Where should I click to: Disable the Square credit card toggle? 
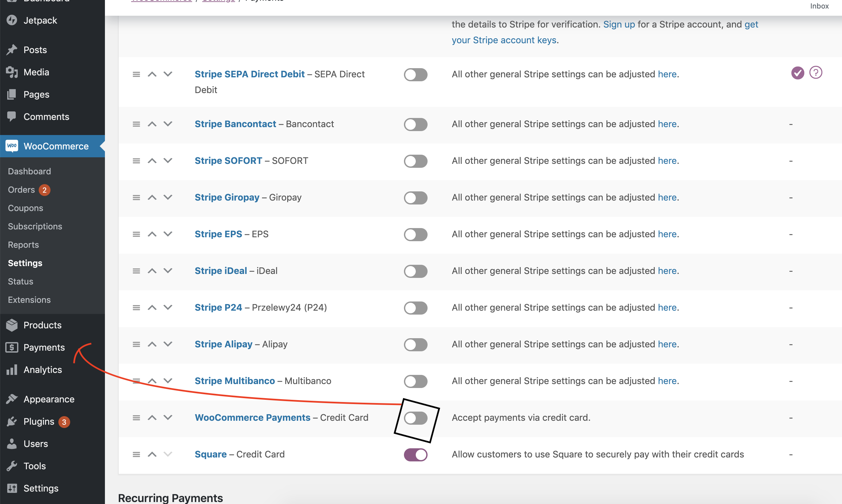click(415, 455)
